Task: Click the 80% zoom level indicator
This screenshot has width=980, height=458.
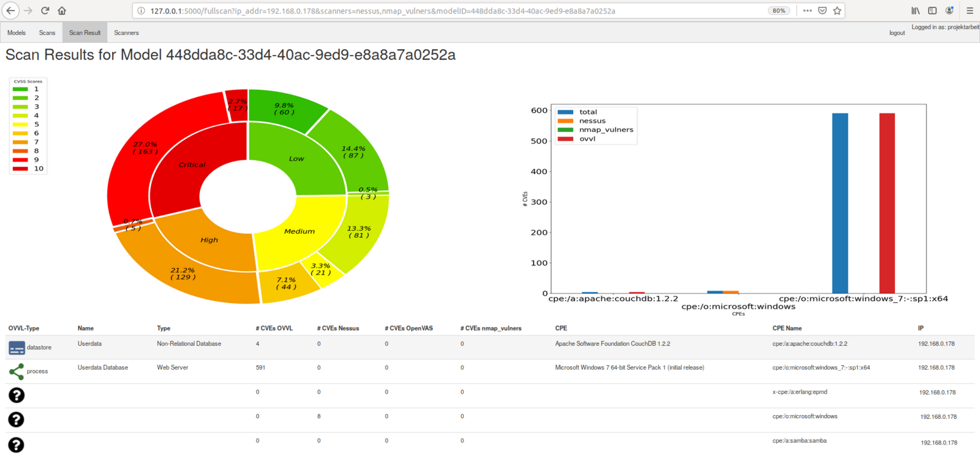Action: (x=778, y=10)
